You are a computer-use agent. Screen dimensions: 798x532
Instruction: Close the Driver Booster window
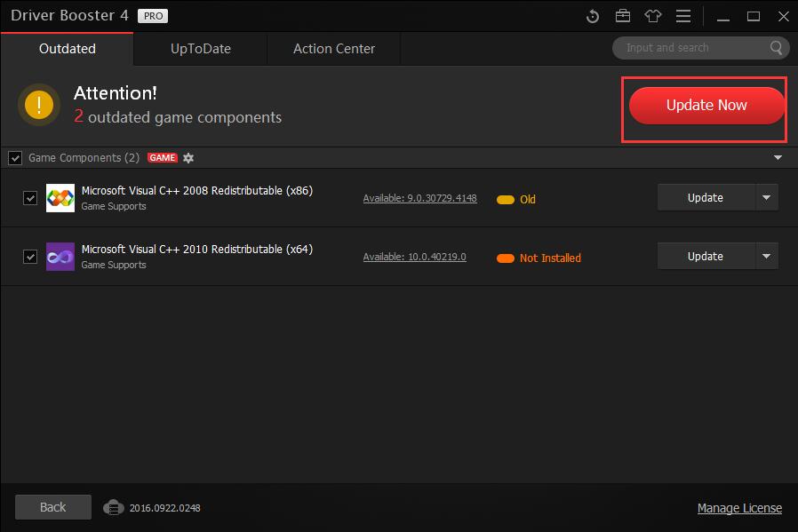tap(784, 16)
